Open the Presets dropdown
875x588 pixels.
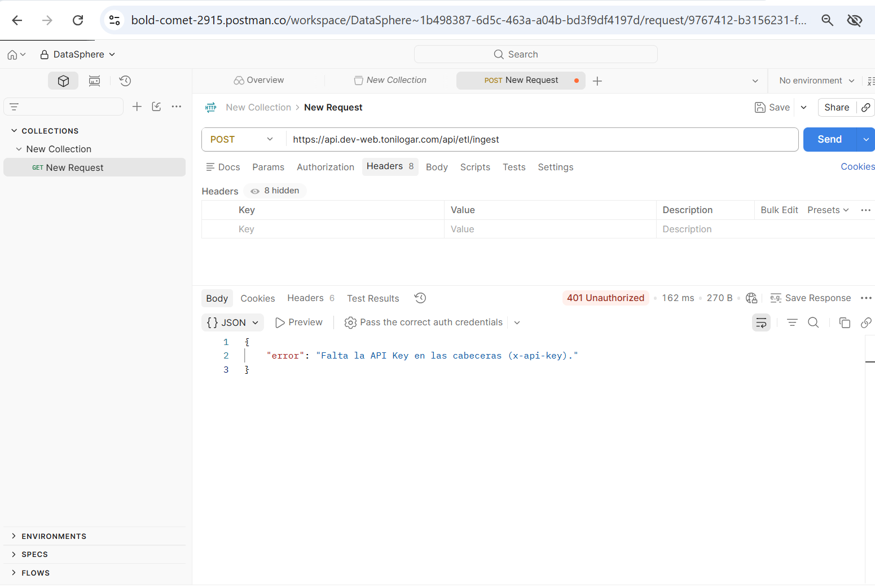828,210
